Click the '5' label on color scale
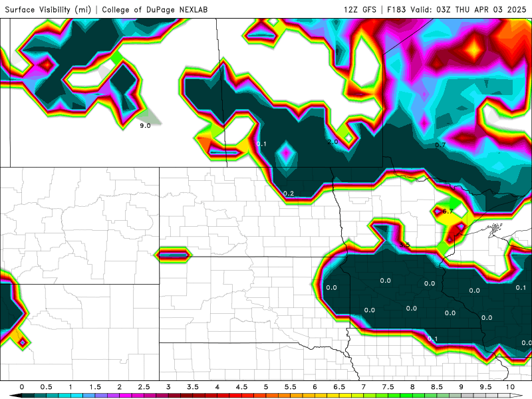532x399 pixels. tap(266, 387)
